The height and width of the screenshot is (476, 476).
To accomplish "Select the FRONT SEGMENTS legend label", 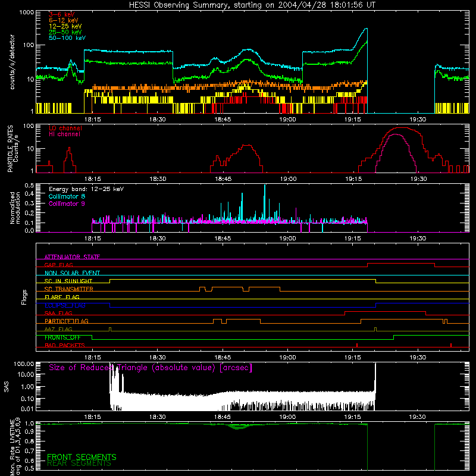I will pyautogui.click(x=82, y=457).
